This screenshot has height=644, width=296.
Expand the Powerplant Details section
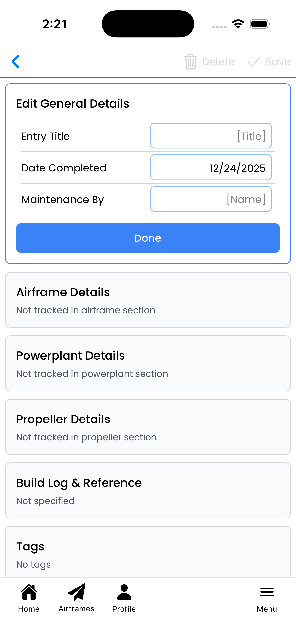tap(148, 363)
